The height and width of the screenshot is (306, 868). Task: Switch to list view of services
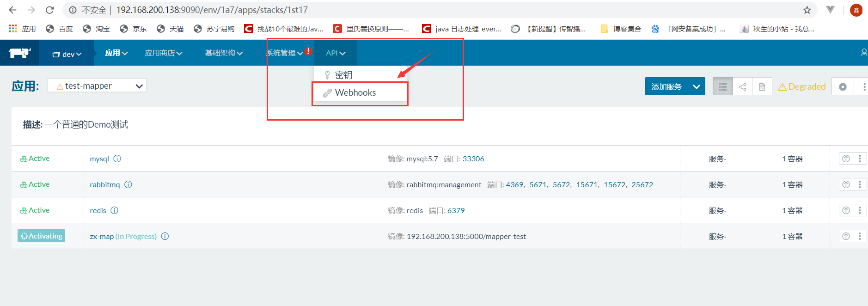point(723,87)
